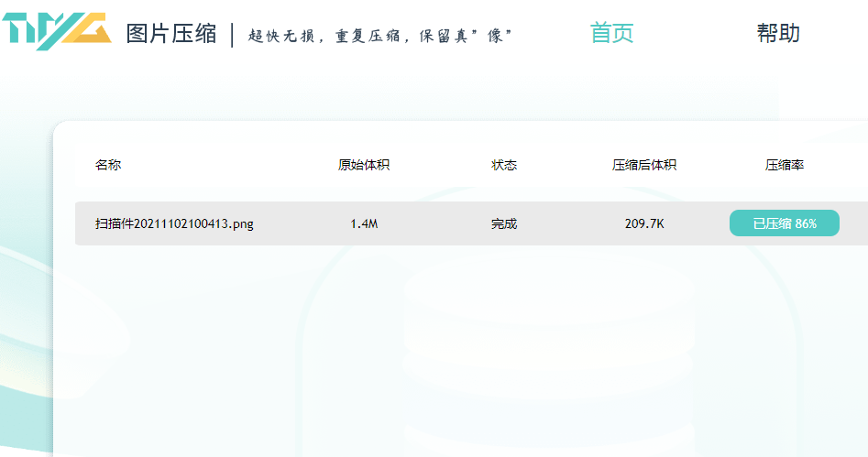Open the 帮助 help tab
868x457 pixels.
tap(778, 33)
